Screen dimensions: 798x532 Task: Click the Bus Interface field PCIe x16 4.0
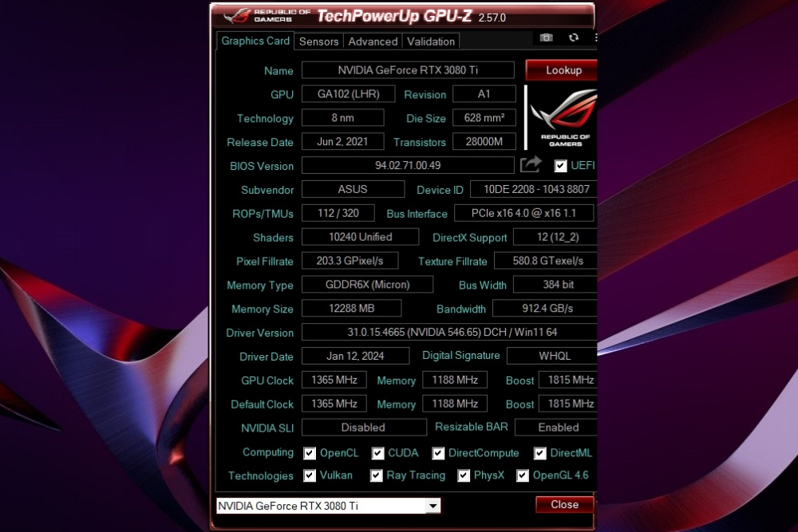click(x=523, y=213)
